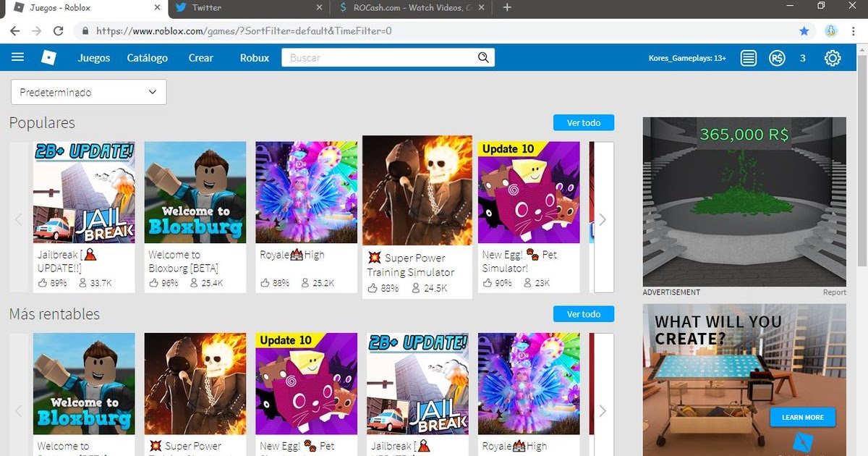Image resolution: width=868 pixels, height=456 pixels.
Task: Click the Robux balance of 3
Action: (803, 58)
